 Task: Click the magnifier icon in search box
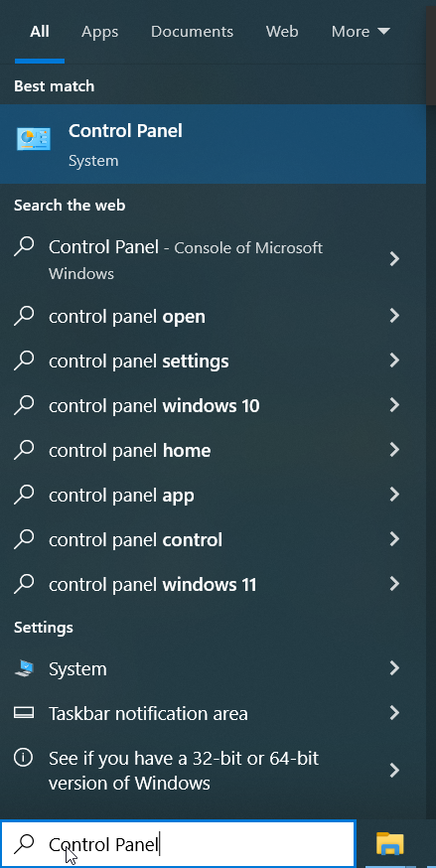pos(24,843)
